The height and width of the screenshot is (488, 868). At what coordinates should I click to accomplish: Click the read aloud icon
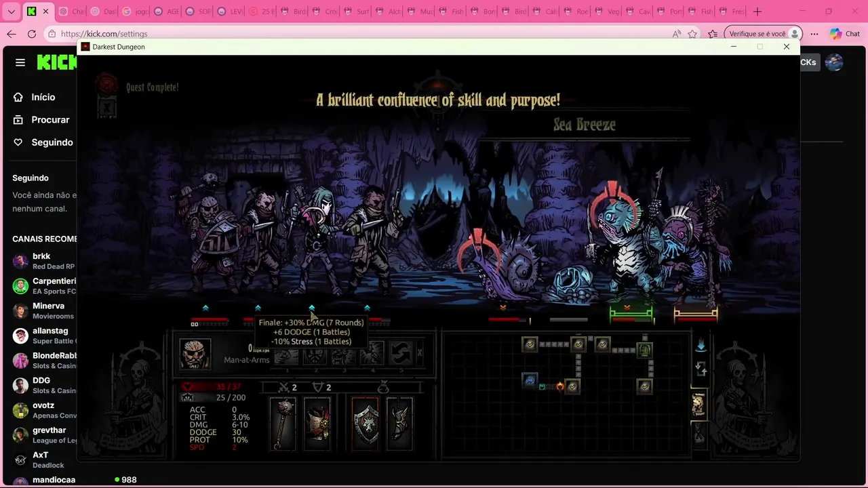676,34
